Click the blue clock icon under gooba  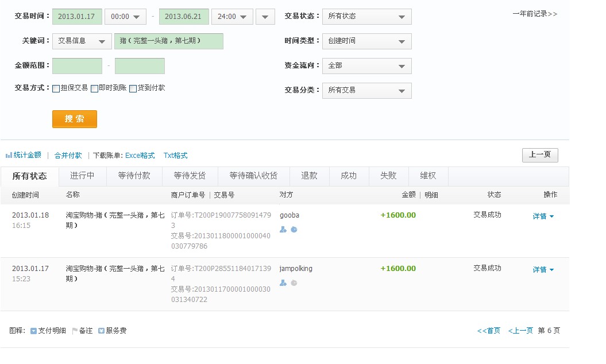coord(294,230)
